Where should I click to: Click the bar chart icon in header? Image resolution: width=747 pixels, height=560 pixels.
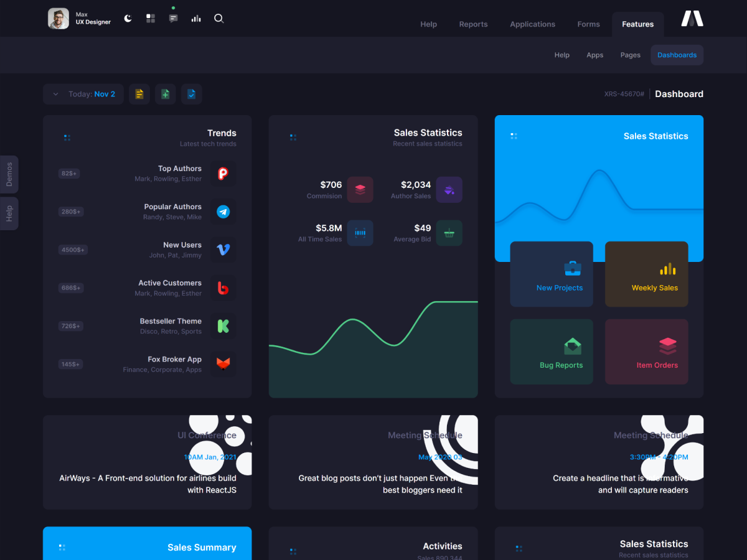click(x=196, y=19)
